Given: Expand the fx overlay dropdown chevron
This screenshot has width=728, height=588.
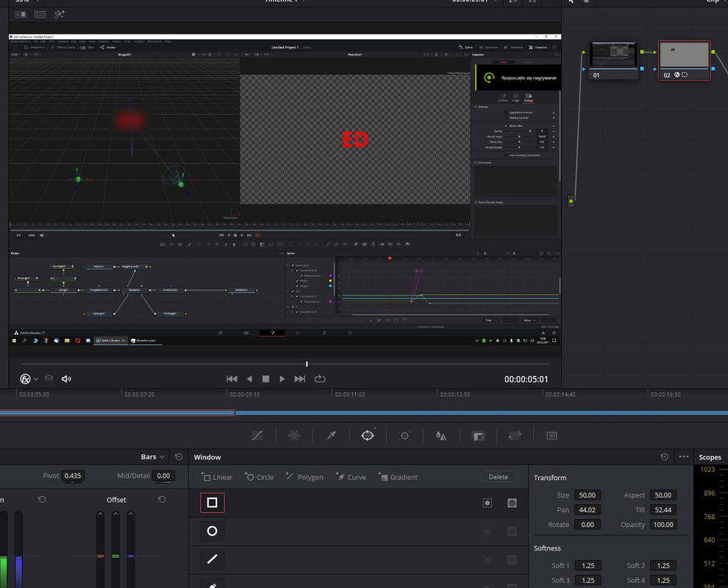Looking at the screenshot, I should tap(36, 379).
